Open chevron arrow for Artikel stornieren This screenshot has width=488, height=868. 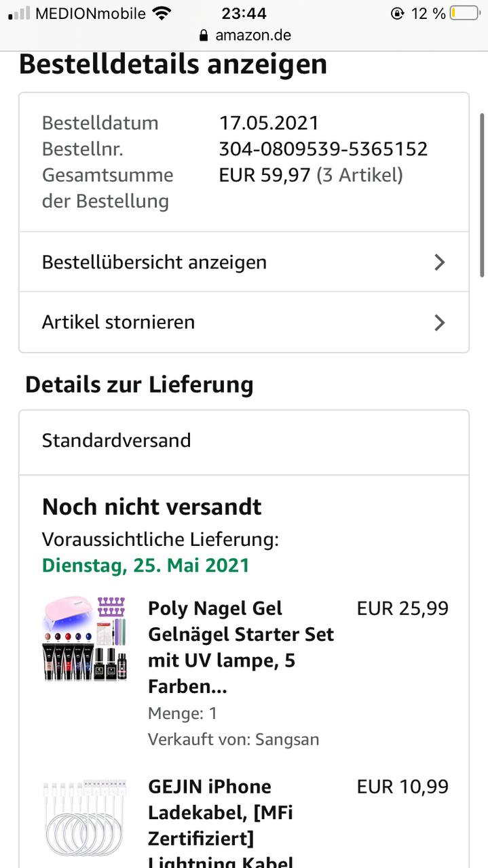coord(440,322)
